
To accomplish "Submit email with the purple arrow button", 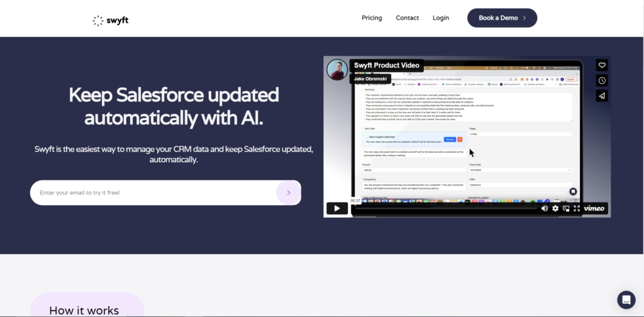I will (288, 192).
